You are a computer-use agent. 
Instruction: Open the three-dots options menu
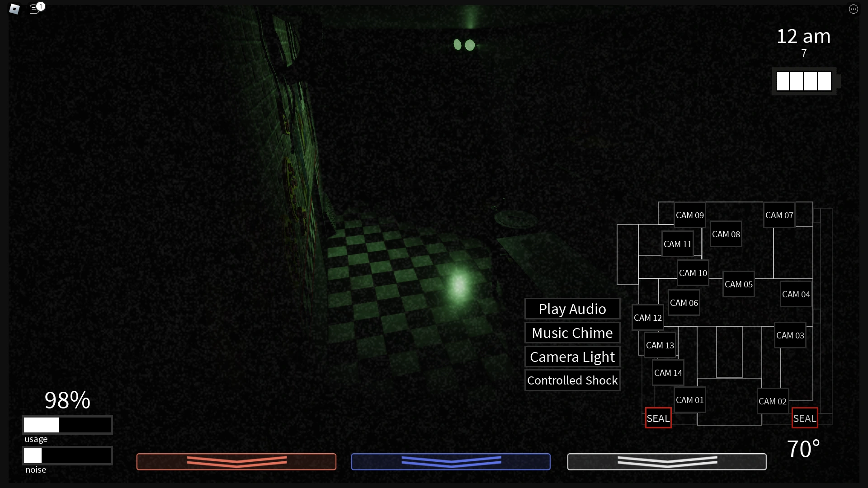coord(853,9)
